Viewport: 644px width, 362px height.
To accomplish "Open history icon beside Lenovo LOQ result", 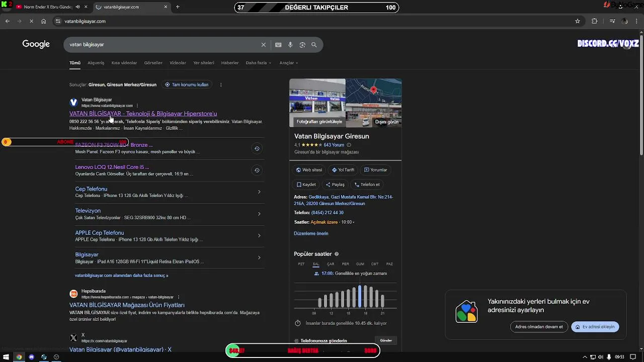I will click(x=257, y=170).
